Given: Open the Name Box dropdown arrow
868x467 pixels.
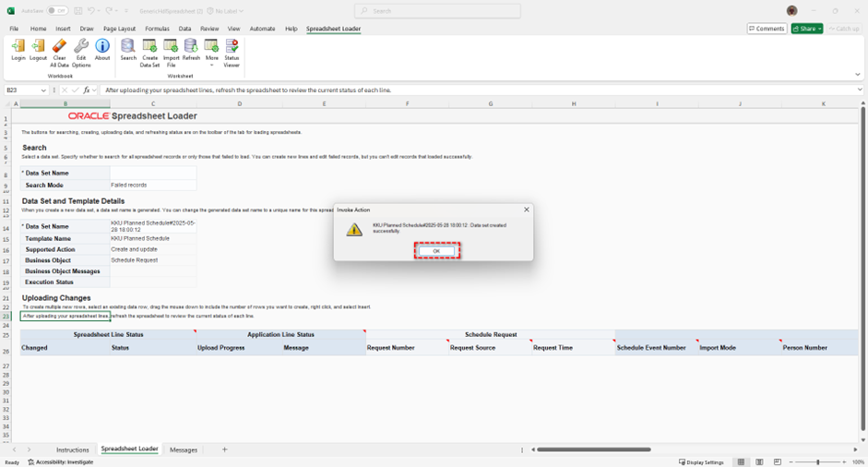Looking at the screenshot, I should pyautogui.click(x=44, y=90).
